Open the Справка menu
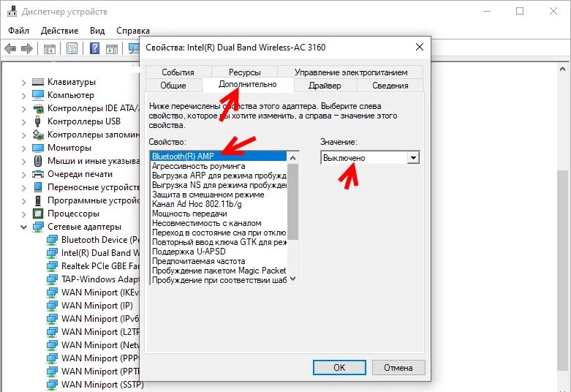571x392 pixels. pyautogui.click(x=133, y=31)
